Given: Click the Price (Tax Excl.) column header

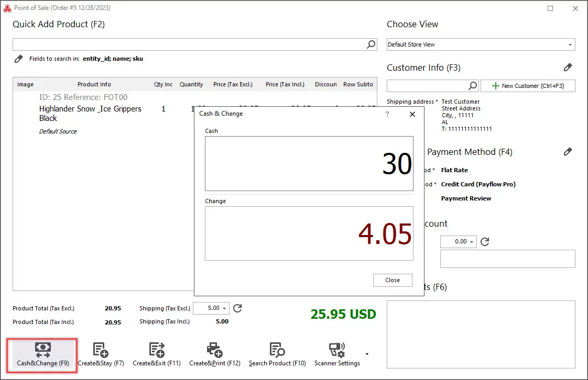Looking at the screenshot, I should coord(233,85).
